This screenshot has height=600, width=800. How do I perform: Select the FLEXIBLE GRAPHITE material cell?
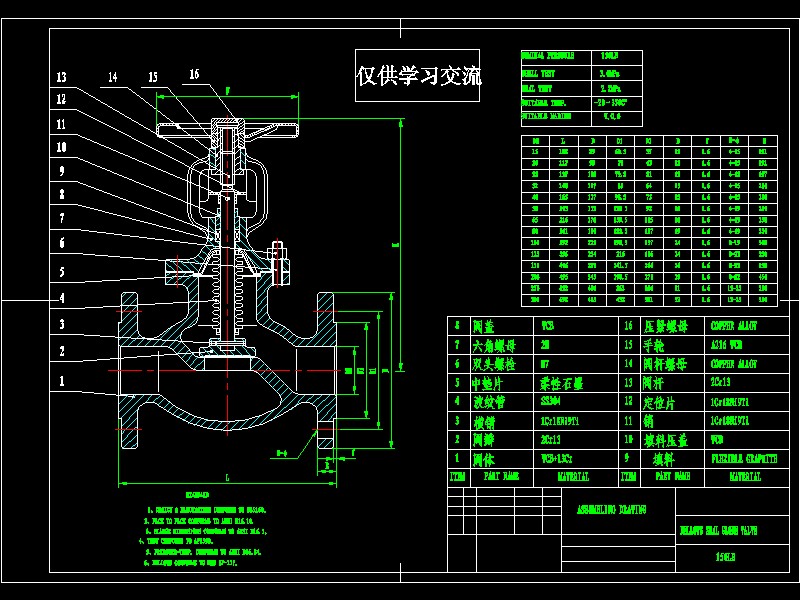744,459
